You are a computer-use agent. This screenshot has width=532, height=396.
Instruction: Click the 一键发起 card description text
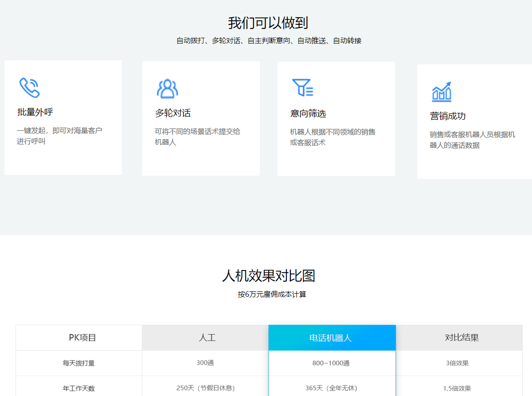point(59,136)
